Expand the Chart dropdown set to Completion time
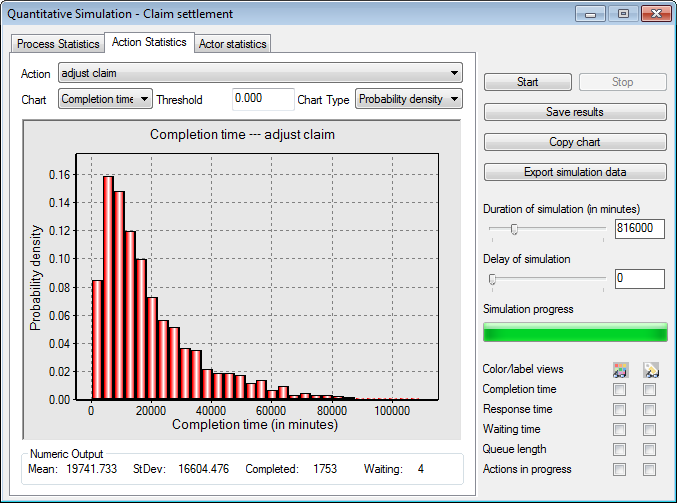This screenshot has height=503, width=677. (105, 99)
